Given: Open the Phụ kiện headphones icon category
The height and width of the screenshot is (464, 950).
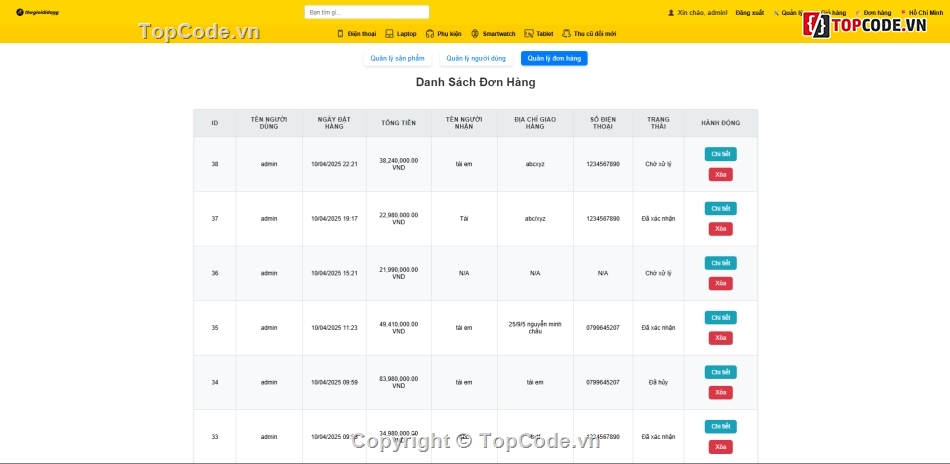Looking at the screenshot, I should click(x=430, y=34).
